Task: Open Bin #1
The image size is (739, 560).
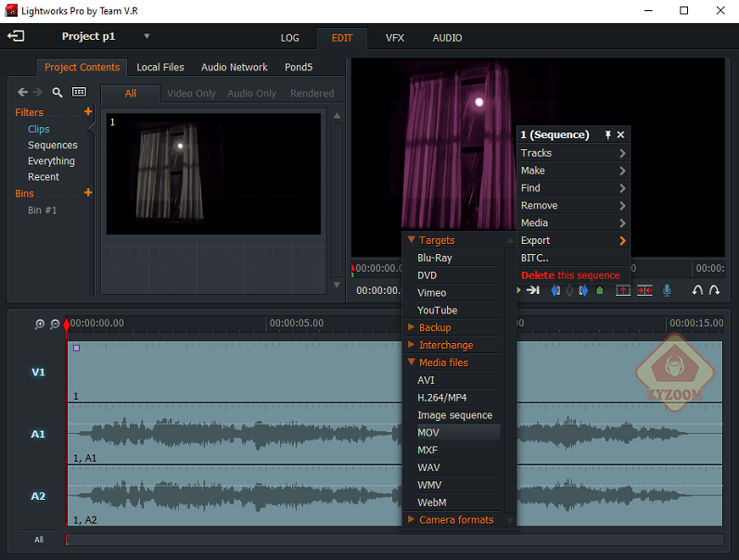Action: tap(42, 210)
